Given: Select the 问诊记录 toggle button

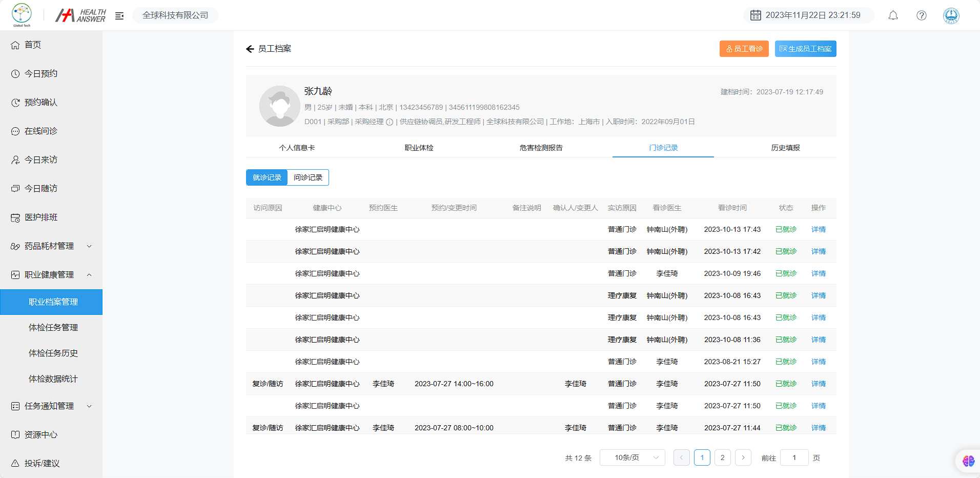Looking at the screenshot, I should coord(308,177).
